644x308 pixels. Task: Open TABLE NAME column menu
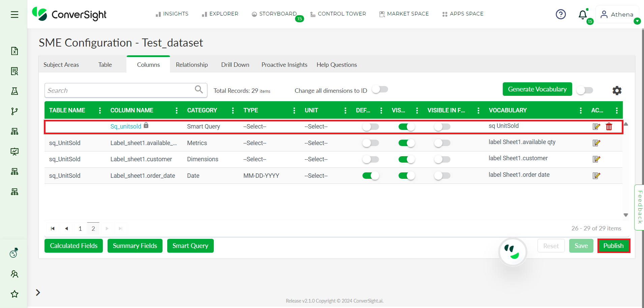tap(100, 110)
